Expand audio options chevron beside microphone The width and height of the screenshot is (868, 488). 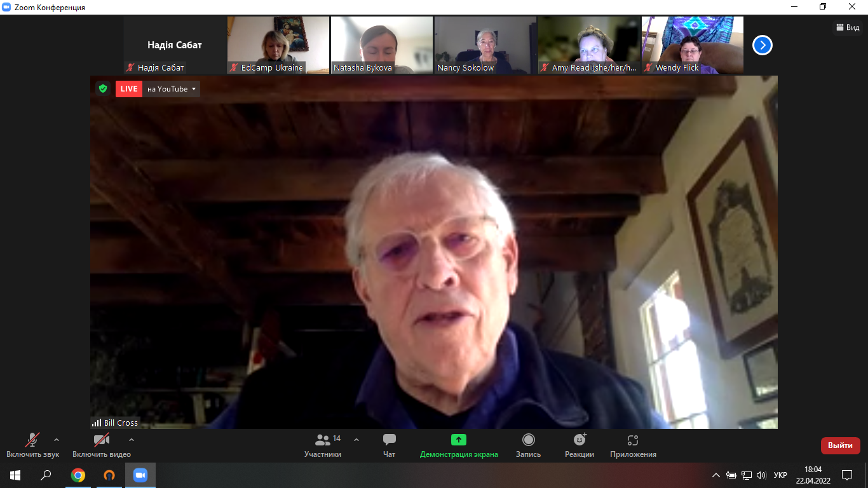click(57, 439)
